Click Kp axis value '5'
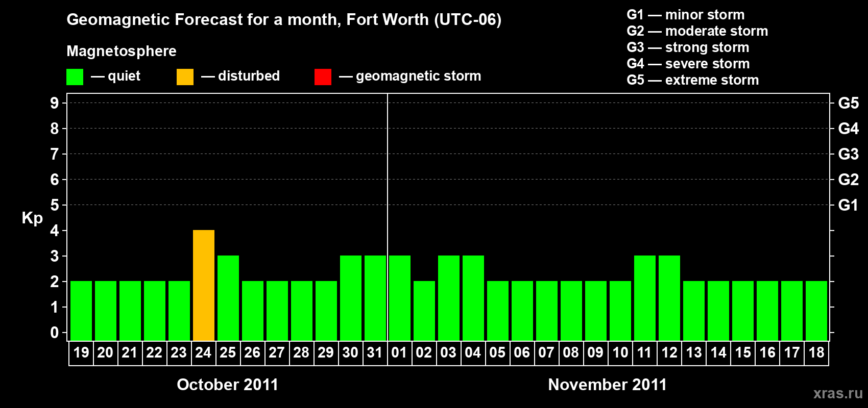Screen dimensions: 868x408 pos(55,205)
